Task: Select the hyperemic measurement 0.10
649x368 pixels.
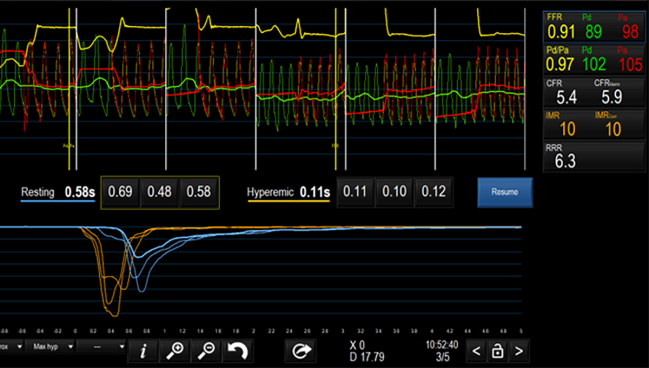Action: click(394, 192)
